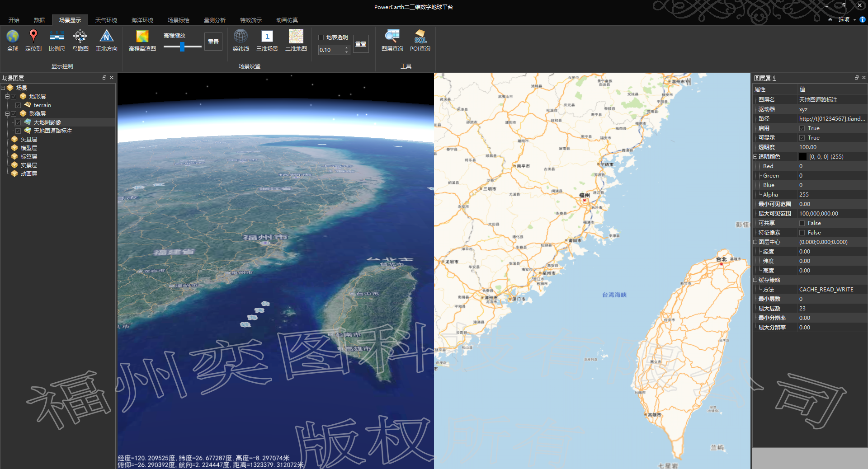Increase 地表透明 value with stepper up
Viewport: 868px width, 469px height.
347,47
